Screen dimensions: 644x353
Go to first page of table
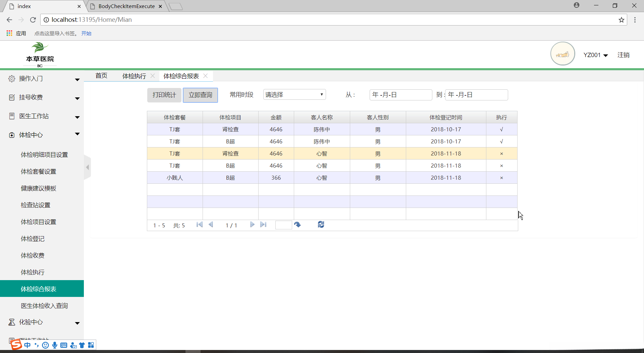[199, 225]
